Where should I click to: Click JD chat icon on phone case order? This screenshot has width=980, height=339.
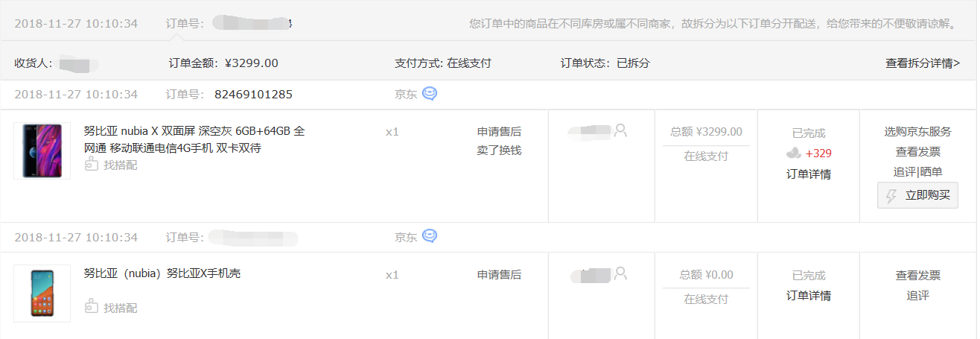[430, 236]
